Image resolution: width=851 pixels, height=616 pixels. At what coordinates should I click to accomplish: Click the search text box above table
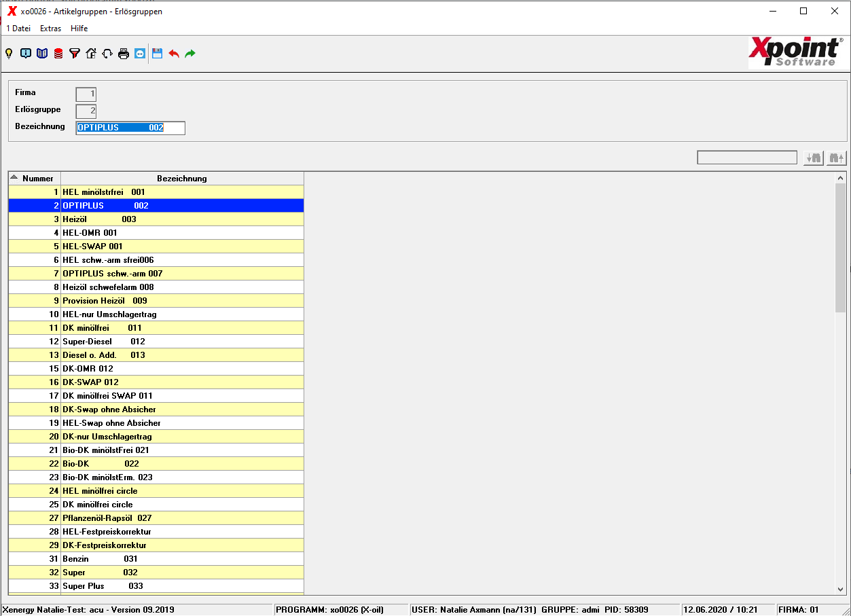tap(747, 158)
